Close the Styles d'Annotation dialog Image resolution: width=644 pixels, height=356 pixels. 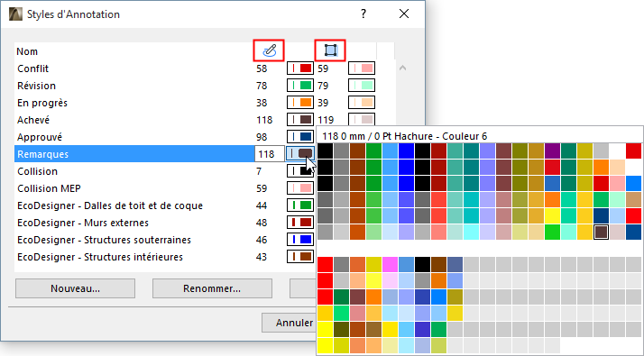pos(404,14)
